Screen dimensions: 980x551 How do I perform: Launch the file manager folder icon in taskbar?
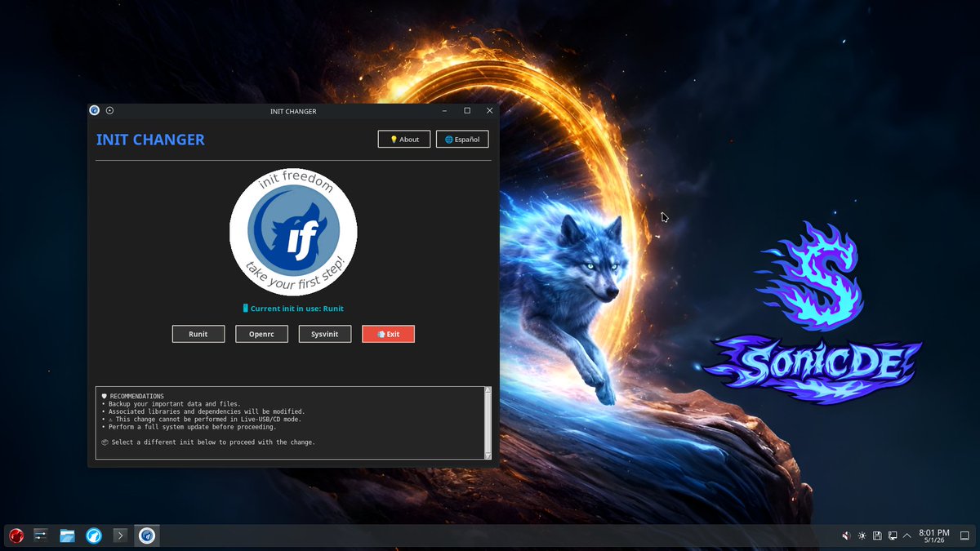(67, 535)
